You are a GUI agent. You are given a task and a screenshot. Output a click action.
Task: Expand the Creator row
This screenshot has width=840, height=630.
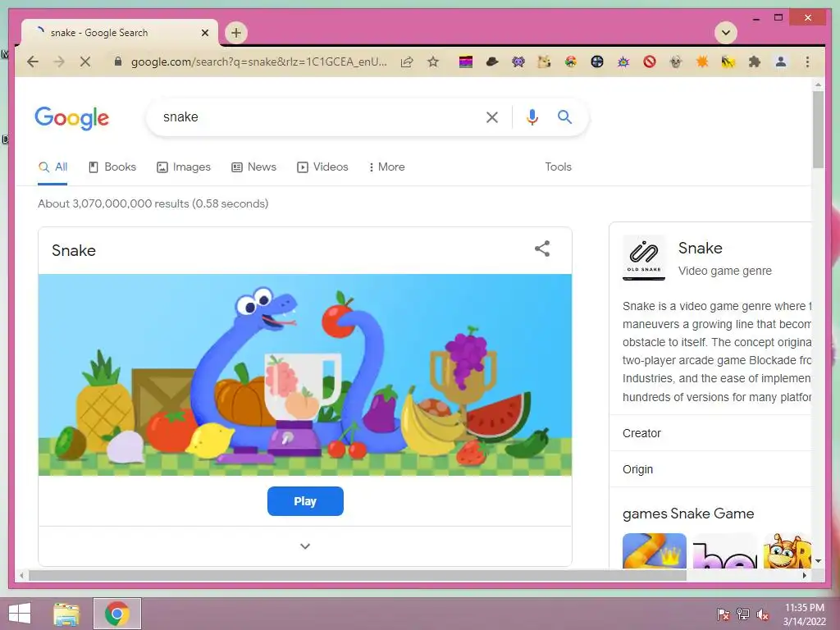tap(710, 433)
